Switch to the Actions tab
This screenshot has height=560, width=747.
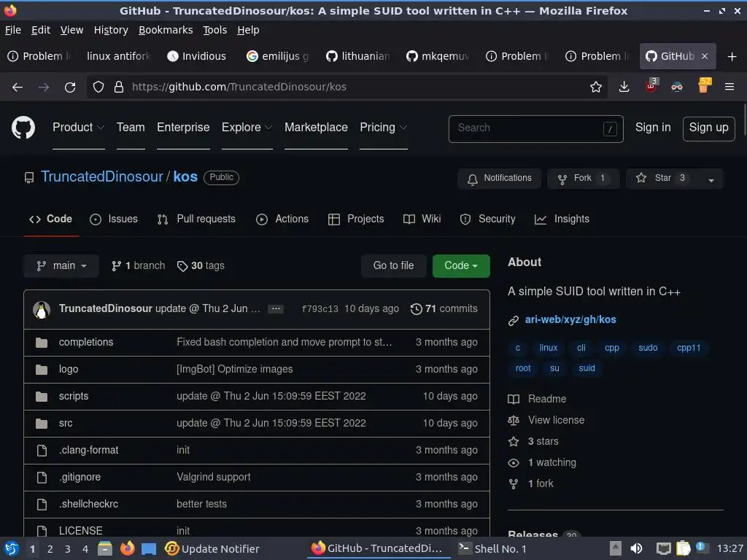point(282,219)
